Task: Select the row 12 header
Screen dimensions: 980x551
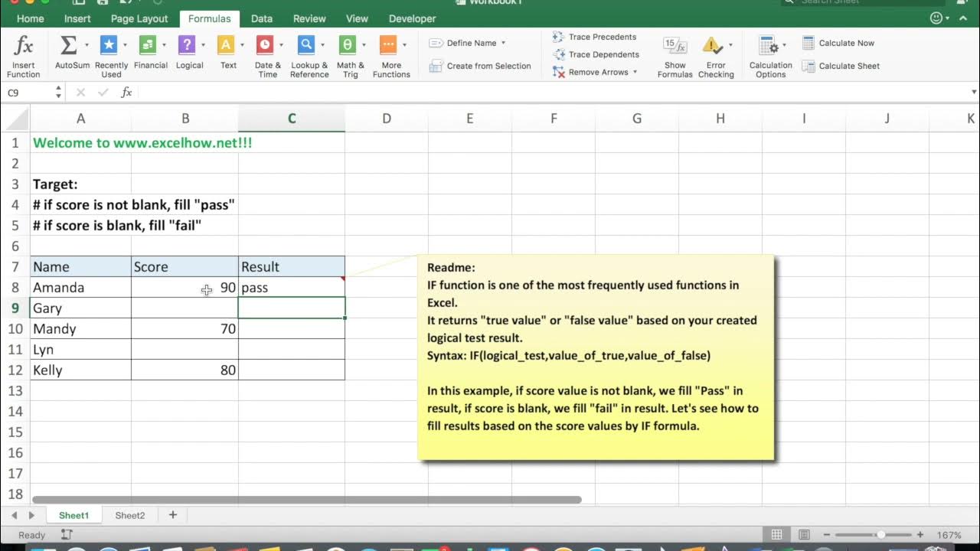Action: point(15,370)
